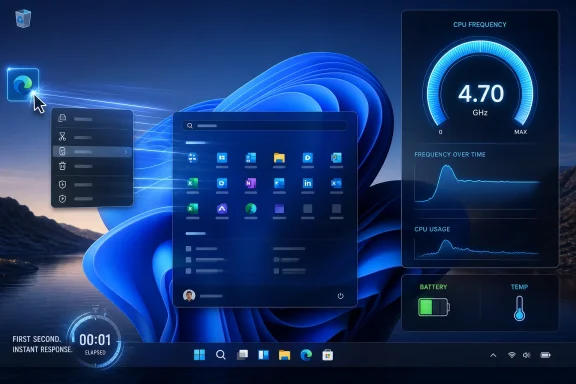
Task: Click the thermometer temperature icon
Action: pos(519,308)
